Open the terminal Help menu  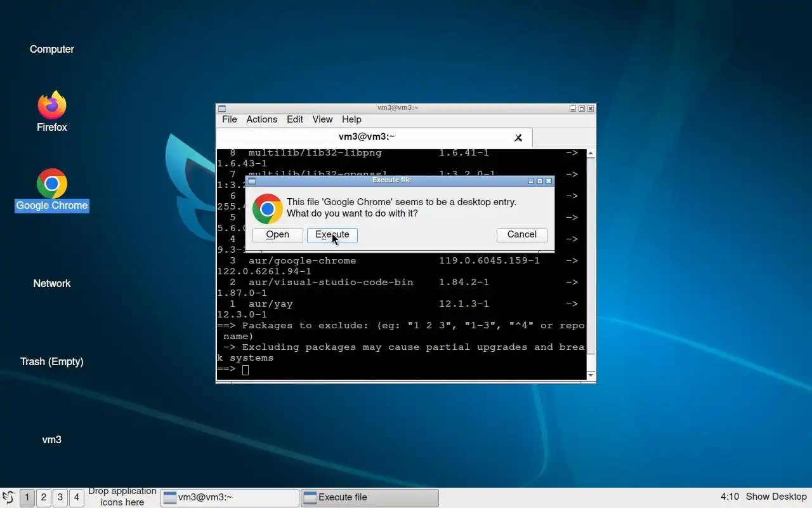tap(351, 119)
